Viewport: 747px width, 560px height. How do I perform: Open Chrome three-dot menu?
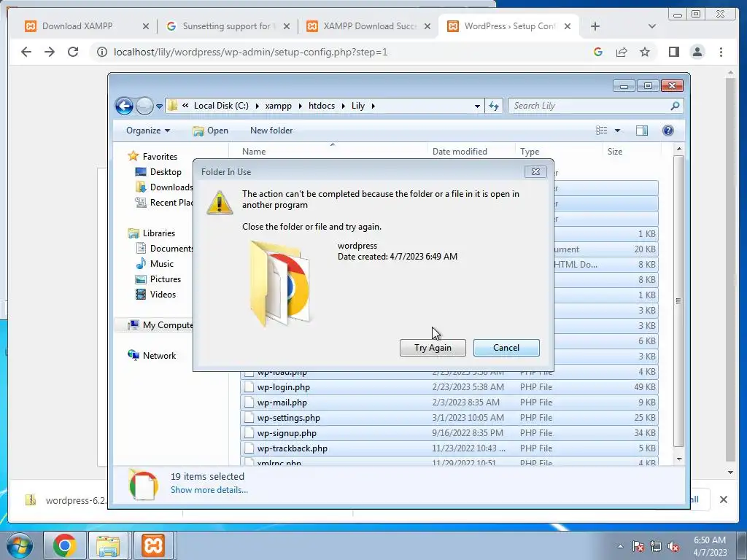[721, 52]
